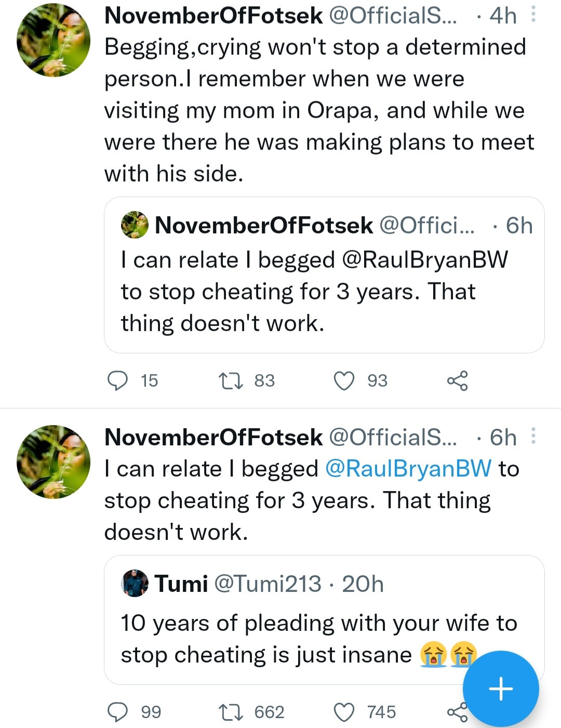Open the blue @RaulBryanBW mention link
Screen dimensions: 561x728
(408, 469)
